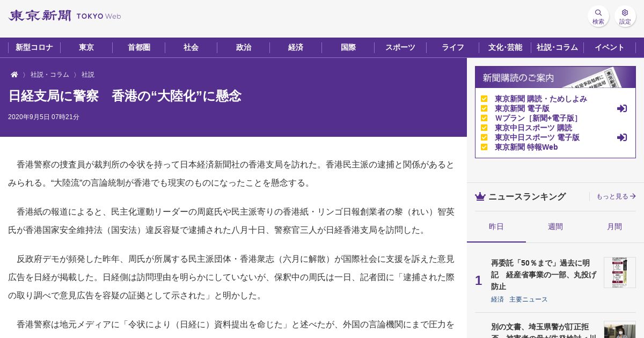Viewport: 644px width, 338px height.
Task: Click checkmark beside 東京新聞 電子版
Action: click(x=484, y=108)
